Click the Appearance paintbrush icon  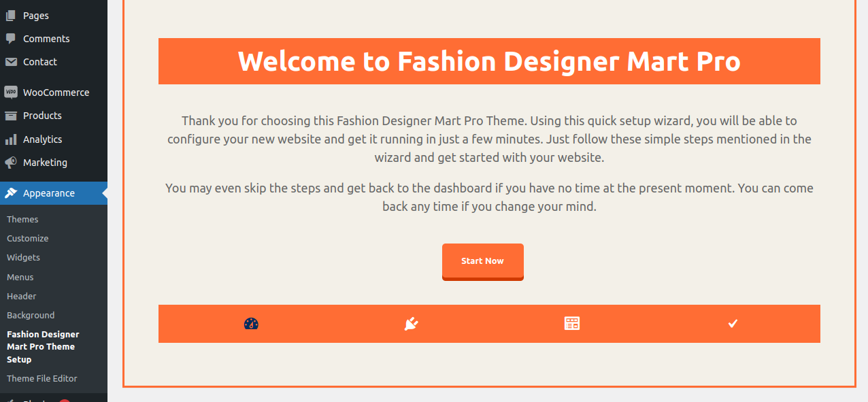coord(11,193)
